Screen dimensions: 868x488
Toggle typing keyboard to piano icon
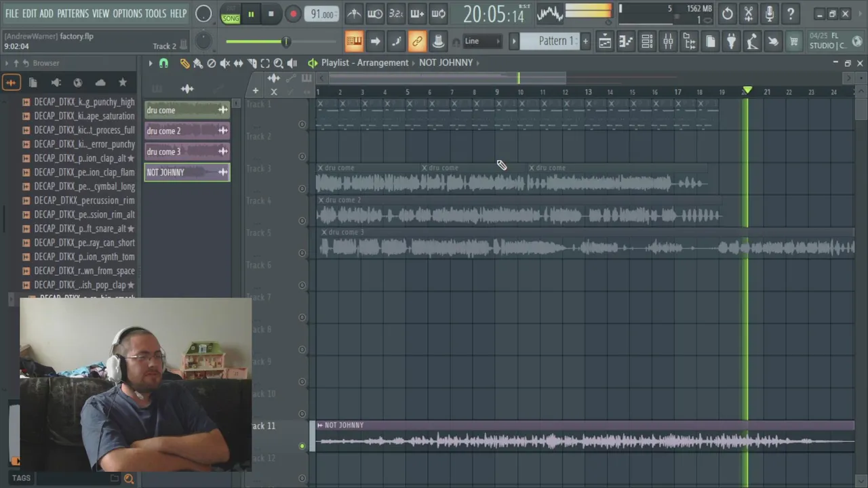click(x=354, y=41)
